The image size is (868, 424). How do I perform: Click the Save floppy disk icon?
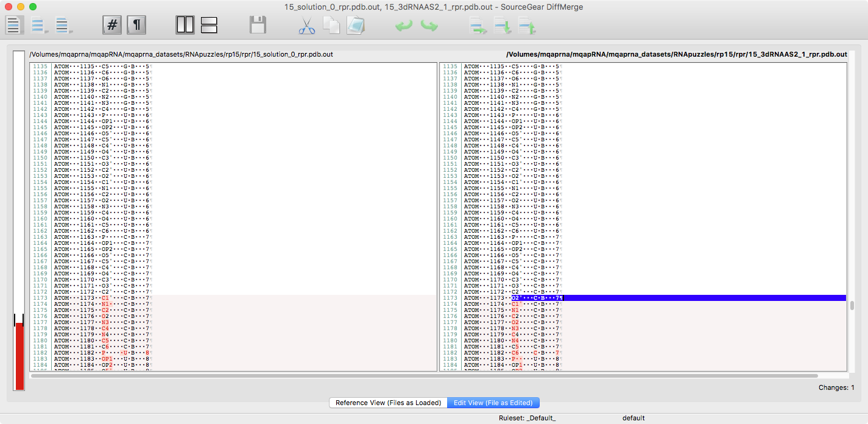258,26
